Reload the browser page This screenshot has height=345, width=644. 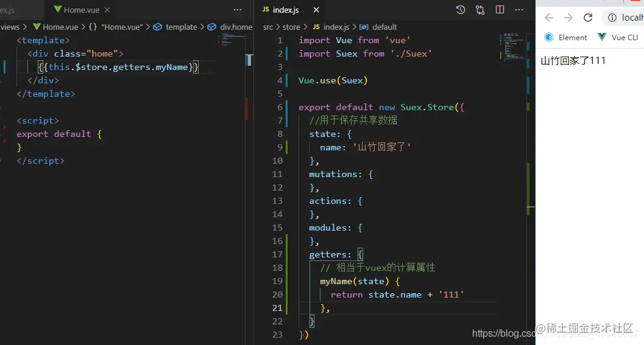pos(588,18)
